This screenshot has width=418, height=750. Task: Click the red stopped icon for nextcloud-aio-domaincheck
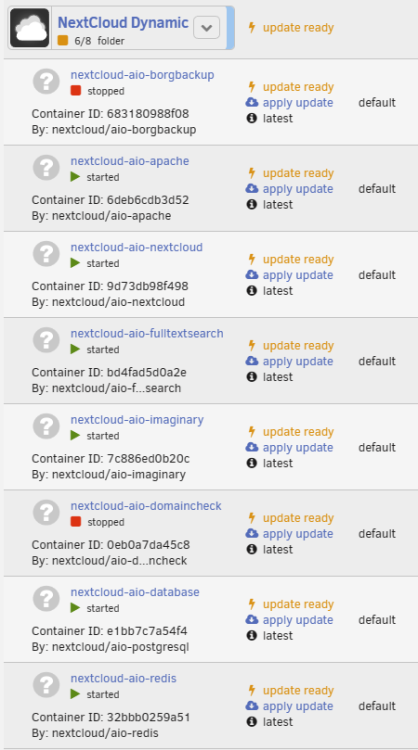point(76,522)
